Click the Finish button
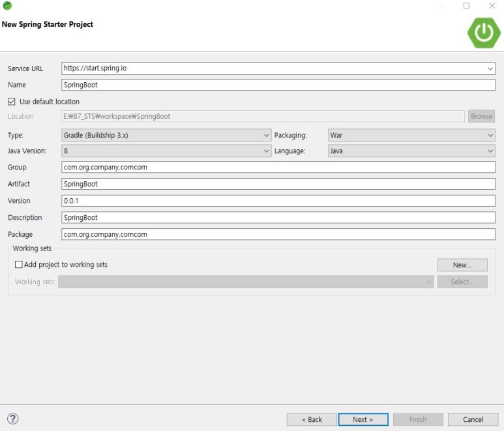The height and width of the screenshot is (431, 504). point(418,419)
